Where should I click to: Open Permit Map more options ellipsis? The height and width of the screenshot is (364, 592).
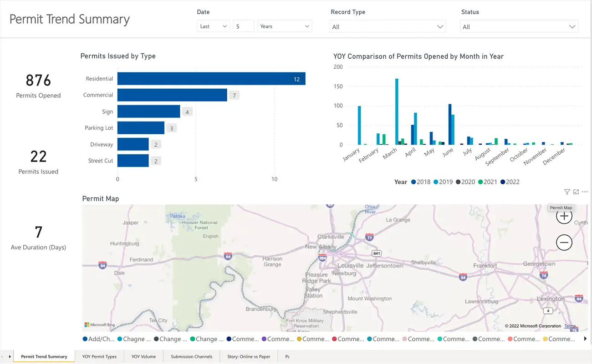[585, 192]
